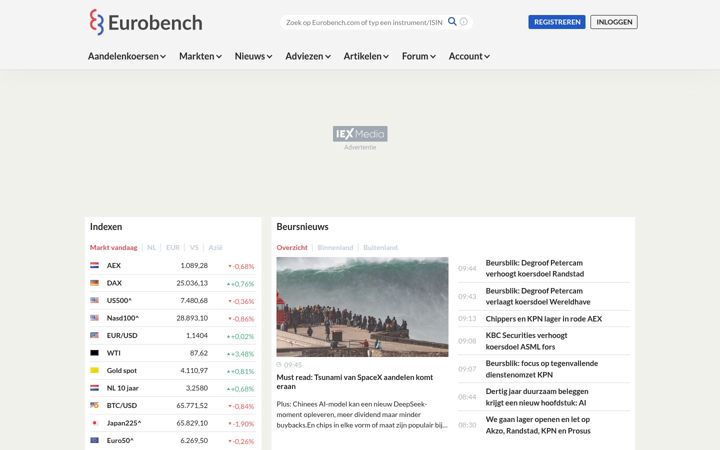720x450 pixels.
Task: Open the Adviezen dropdown
Action: (x=308, y=56)
